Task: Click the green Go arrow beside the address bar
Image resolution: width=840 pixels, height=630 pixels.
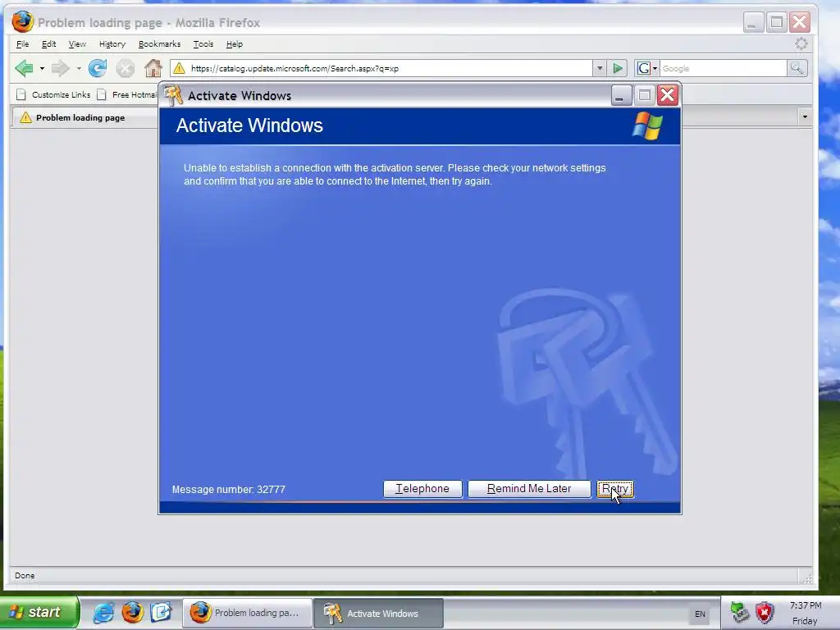Action: click(618, 68)
